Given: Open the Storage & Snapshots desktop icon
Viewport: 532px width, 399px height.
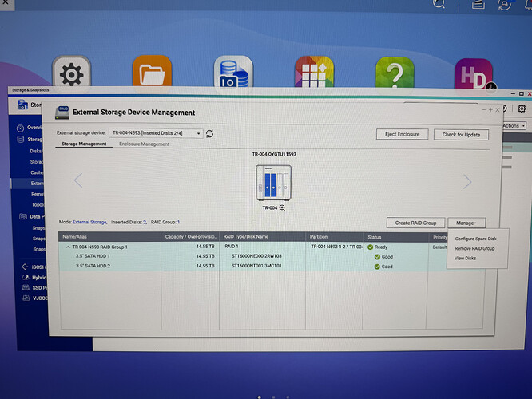Looking at the screenshot, I should 233,73.
